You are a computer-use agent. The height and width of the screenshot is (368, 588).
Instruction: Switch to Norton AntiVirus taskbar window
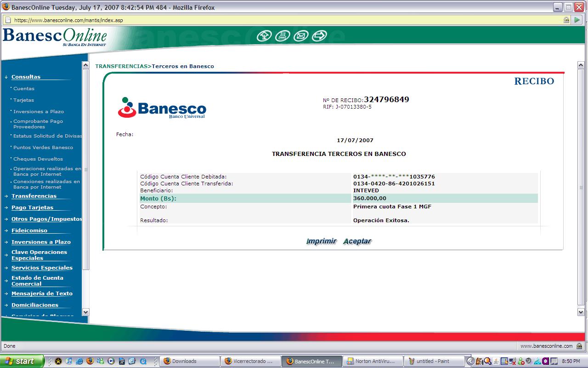[x=373, y=361]
